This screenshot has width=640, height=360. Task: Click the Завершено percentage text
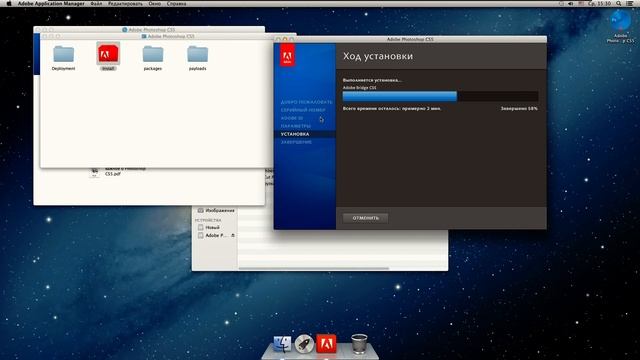(519, 109)
